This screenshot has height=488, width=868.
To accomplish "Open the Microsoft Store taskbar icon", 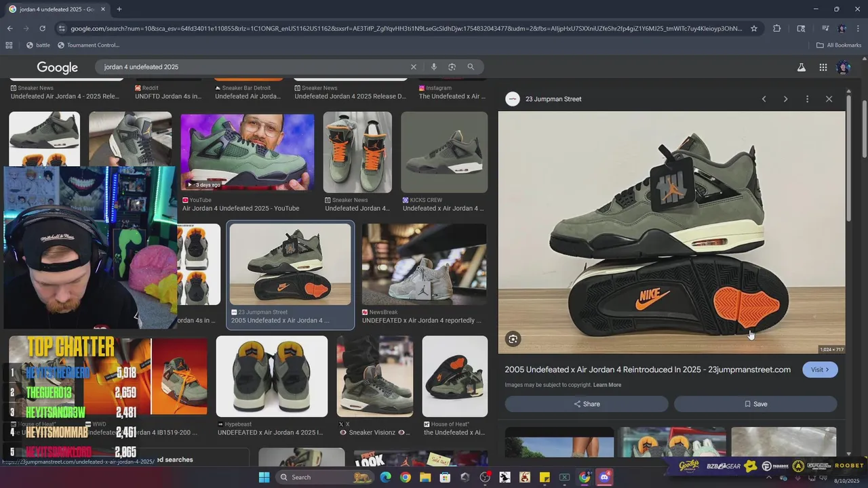I will pos(445,477).
